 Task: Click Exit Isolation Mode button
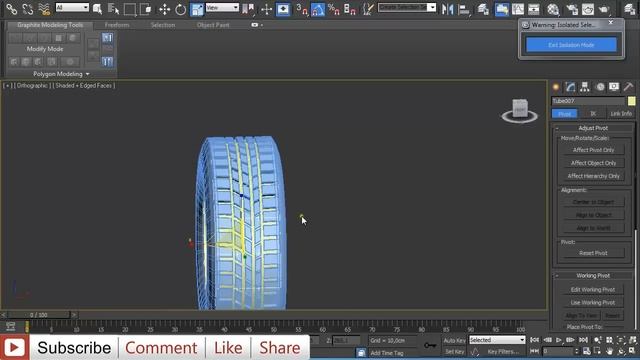[571, 45]
